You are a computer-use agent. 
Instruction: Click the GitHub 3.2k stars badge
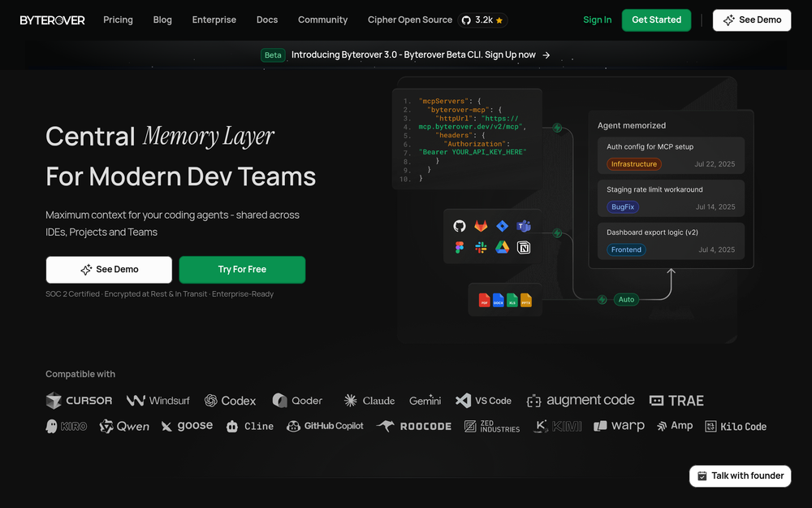click(x=482, y=20)
